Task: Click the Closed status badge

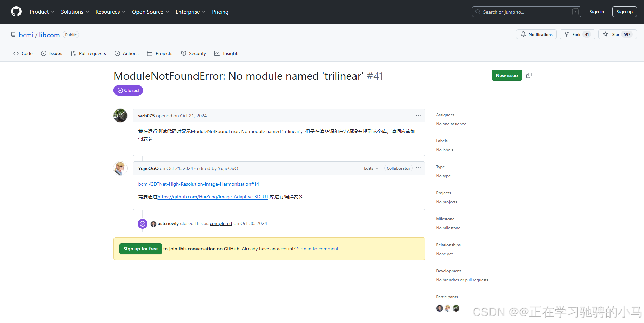Action: click(x=128, y=90)
